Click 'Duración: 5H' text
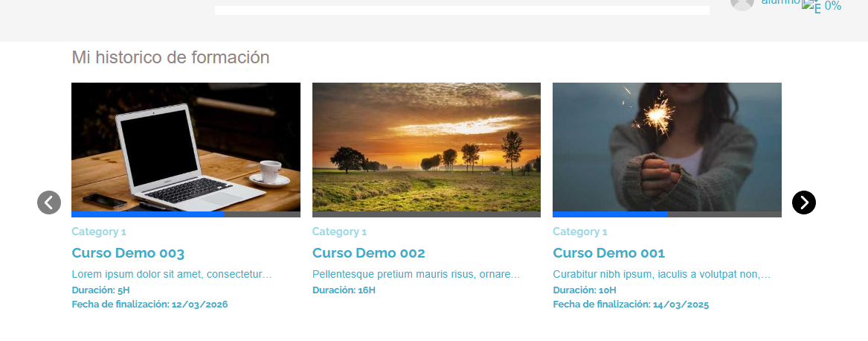This screenshot has width=868, height=341. (100, 290)
